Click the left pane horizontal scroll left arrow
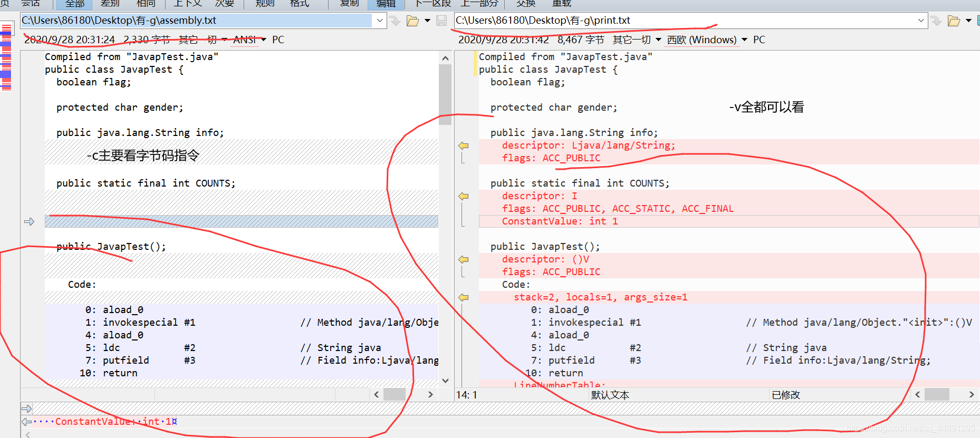Screen dimensions: 980x438 376,394
